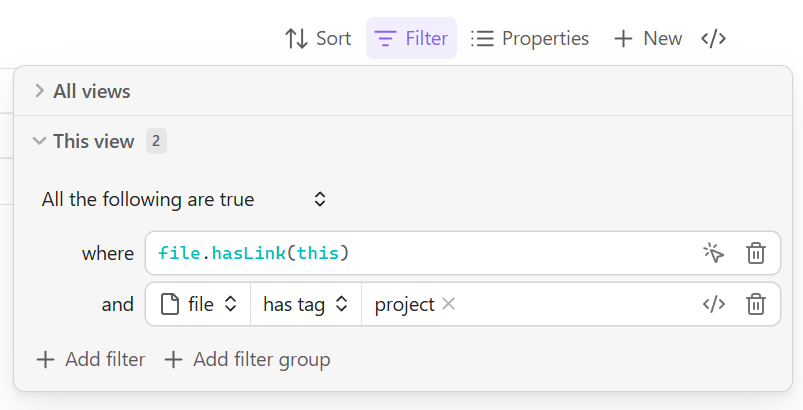Remove the project tag value
Screen dimensions: 803x410
click(x=449, y=304)
